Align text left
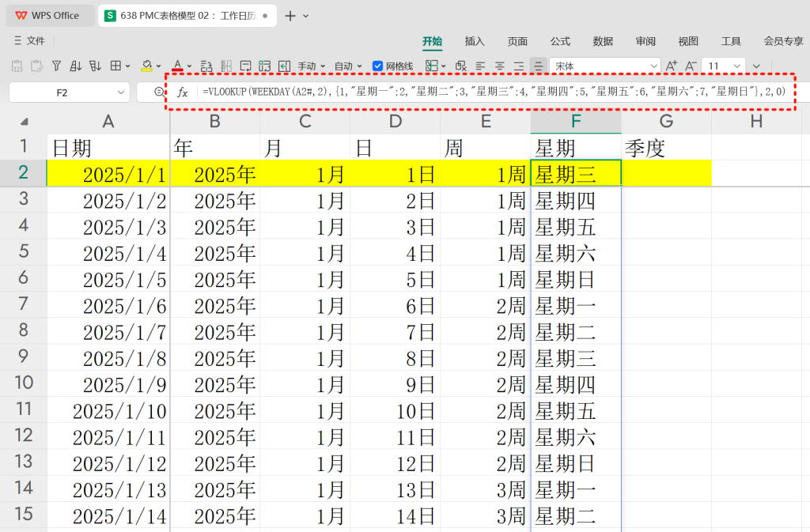Screen dimensions: 810x532 [480, 66]
